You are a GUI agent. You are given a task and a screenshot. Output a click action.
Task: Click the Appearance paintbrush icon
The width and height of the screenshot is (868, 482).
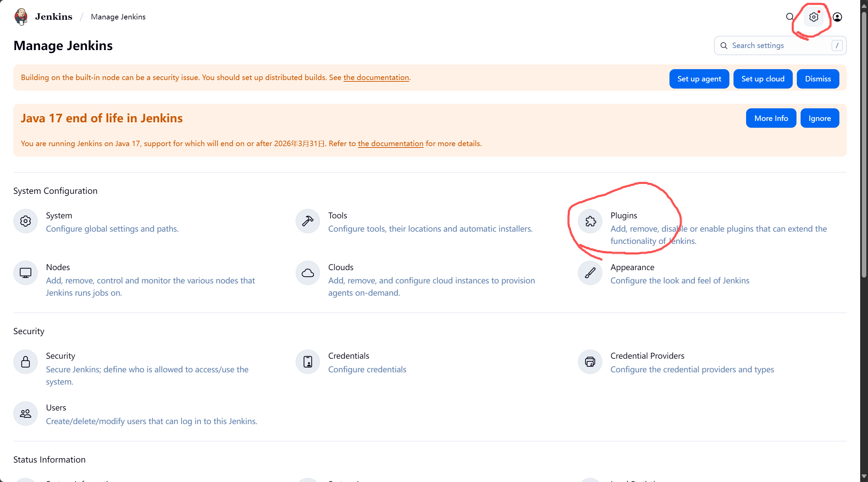[590, 273]
